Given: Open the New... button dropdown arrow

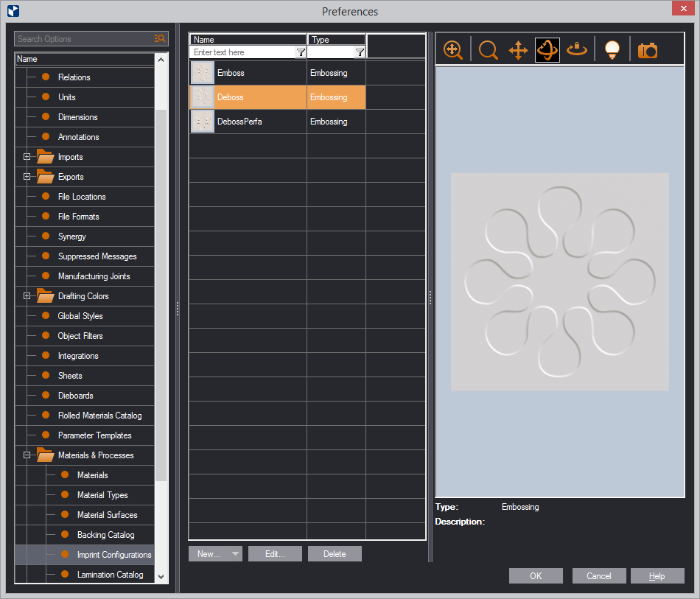Looking at the screenshot, I should (235, 554).
